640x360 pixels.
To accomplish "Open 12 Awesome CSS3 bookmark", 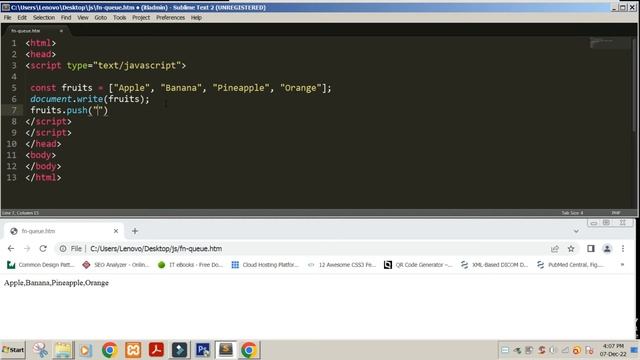I will [342, 264].
